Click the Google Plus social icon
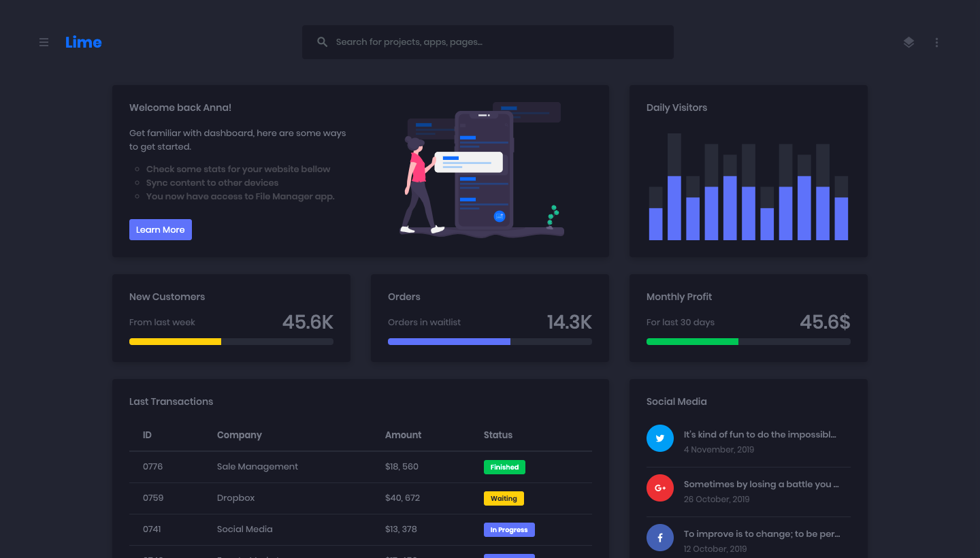The width and height of the screenshot is (980, 558). (659, 488)
